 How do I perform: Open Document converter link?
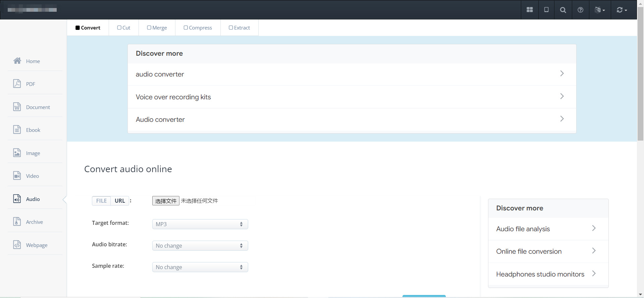pos(38,107)
